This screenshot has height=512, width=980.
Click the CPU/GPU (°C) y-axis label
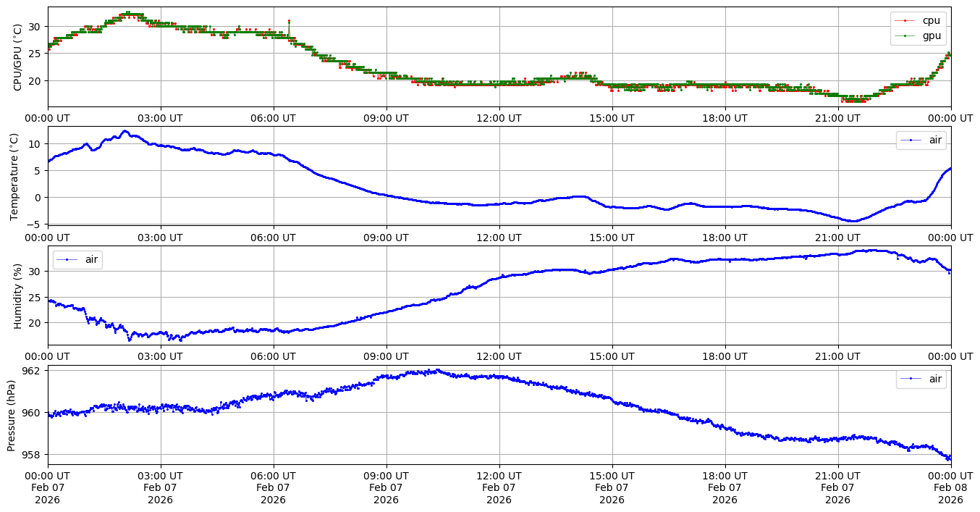click(x=17, y=57)
